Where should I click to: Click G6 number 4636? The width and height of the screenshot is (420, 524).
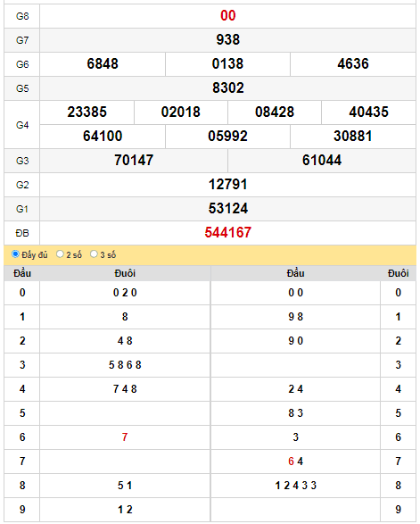(353, 64)
